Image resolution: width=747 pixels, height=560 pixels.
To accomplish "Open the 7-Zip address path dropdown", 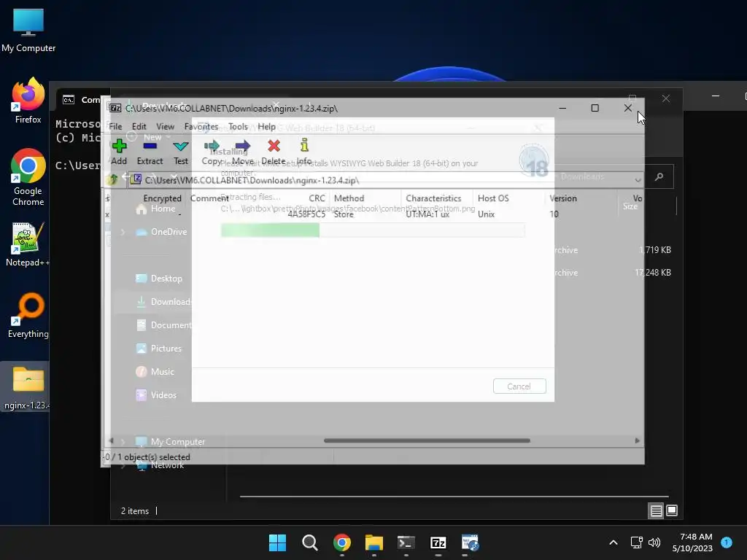I will pyautogui.click(x=638, y=180).
